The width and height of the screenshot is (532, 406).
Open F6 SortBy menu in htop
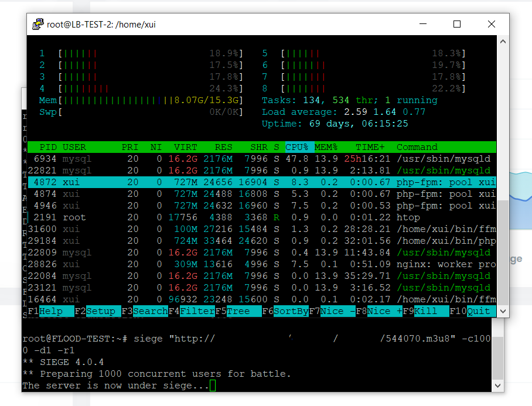pos(285,311)
